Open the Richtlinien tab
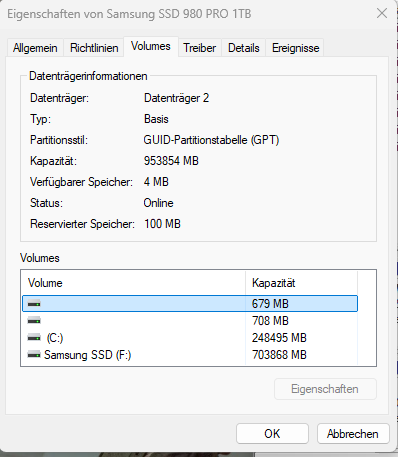398x457 pixels. click(94, 48)
